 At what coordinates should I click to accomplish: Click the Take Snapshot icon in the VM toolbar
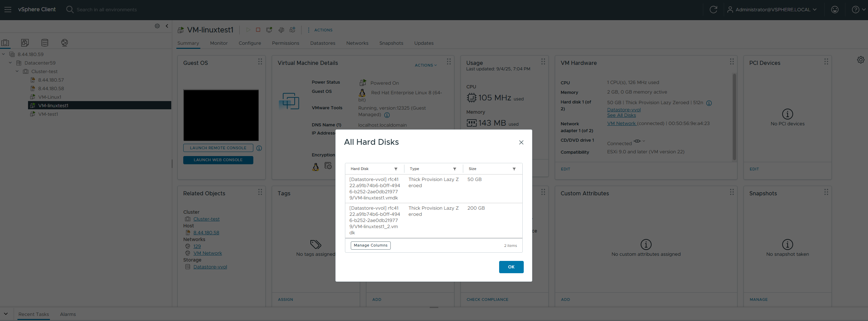(x=293, y=30)
